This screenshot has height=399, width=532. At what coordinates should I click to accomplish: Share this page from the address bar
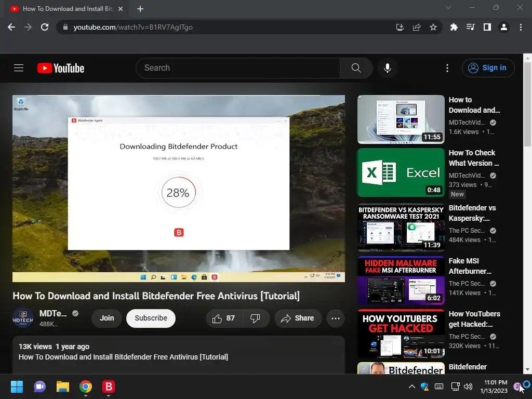click(416, 27)
